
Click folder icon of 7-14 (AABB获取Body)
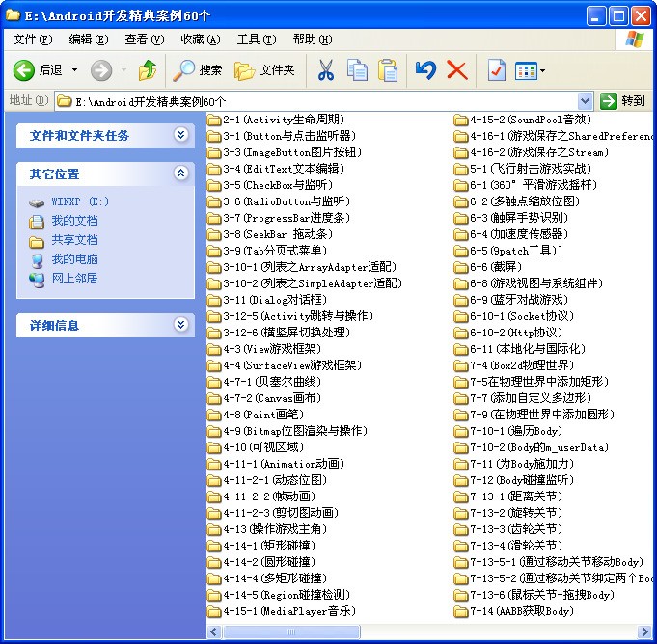[x=461, y=612]
